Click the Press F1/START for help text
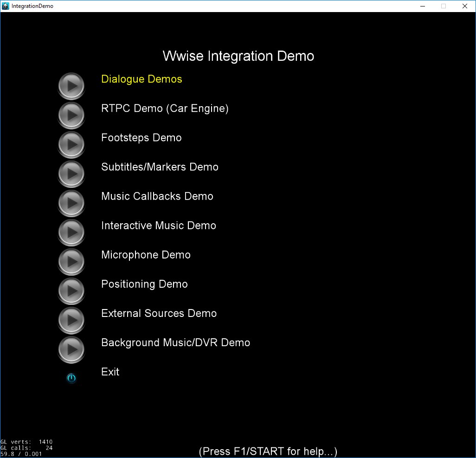The height and width of the screenshot is (458, 476). [x=268, y=452]
